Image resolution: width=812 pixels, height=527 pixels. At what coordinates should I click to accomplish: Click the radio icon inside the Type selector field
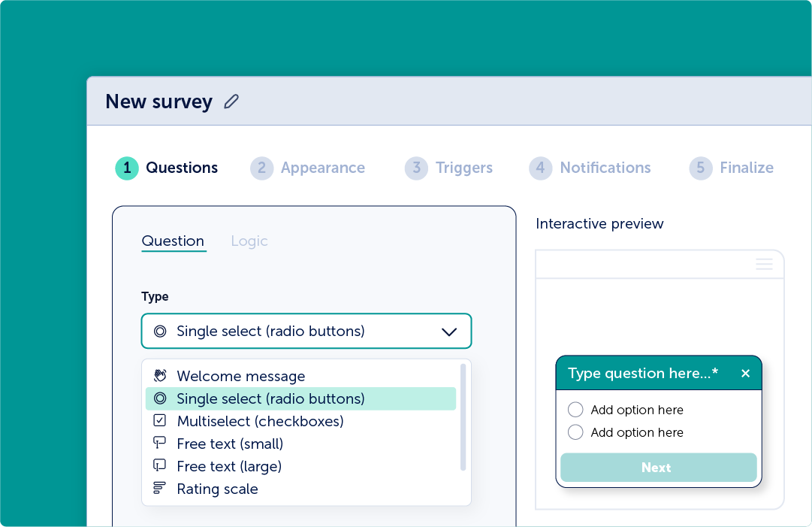tap(158, 330)
